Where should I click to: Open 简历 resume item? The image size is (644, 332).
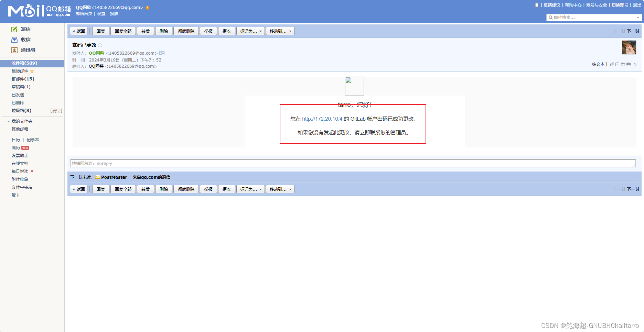(x=16, y=148)
